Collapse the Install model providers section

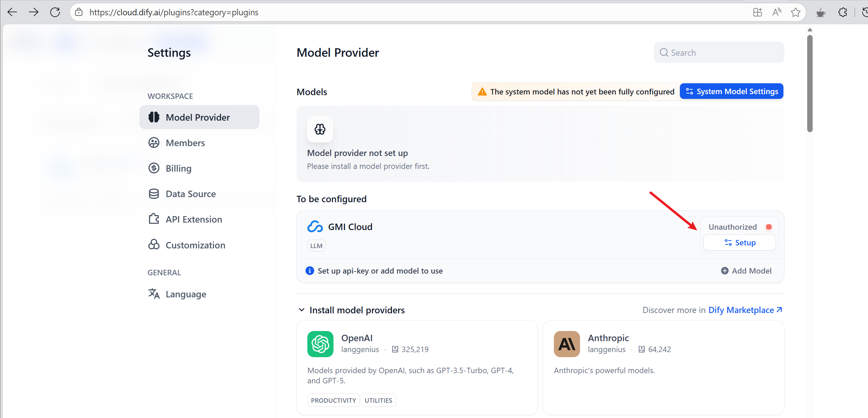tap(302, 310)
